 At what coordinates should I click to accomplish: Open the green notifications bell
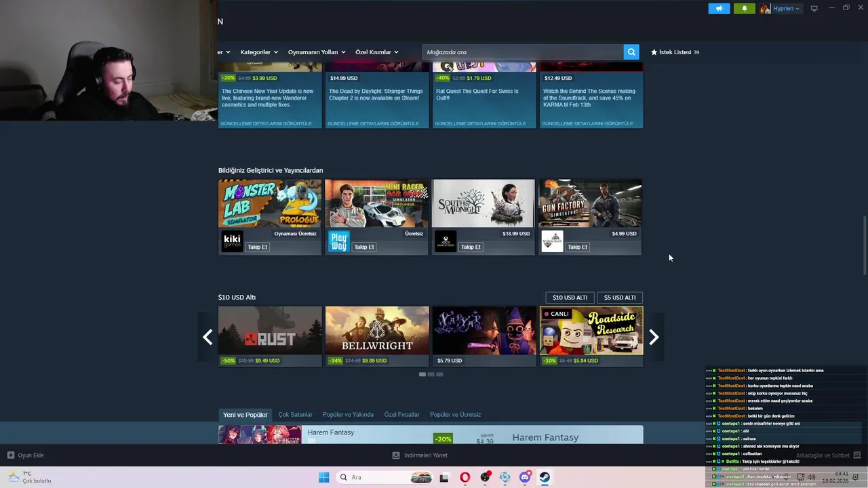click(x=744, y=8)
